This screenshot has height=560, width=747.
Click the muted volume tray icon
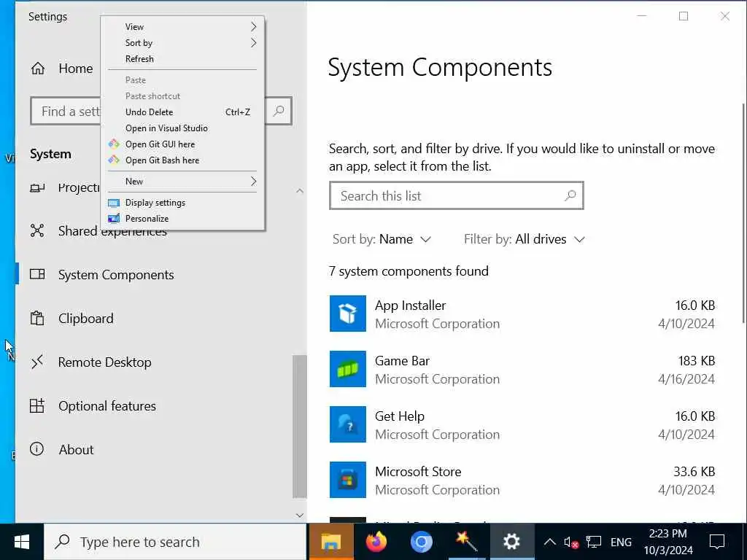pyautogui.click(x=570, y=542)
